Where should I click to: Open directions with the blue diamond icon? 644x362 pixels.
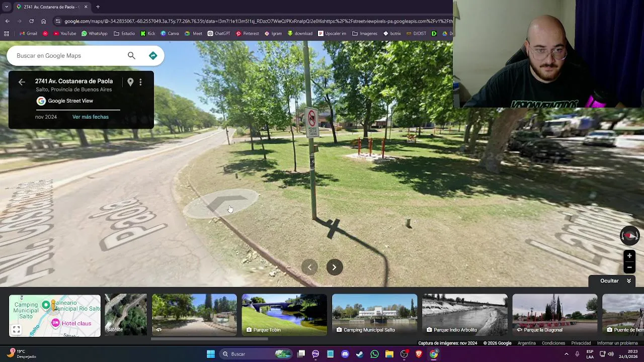pyautogui.click(x=153, y=56)
